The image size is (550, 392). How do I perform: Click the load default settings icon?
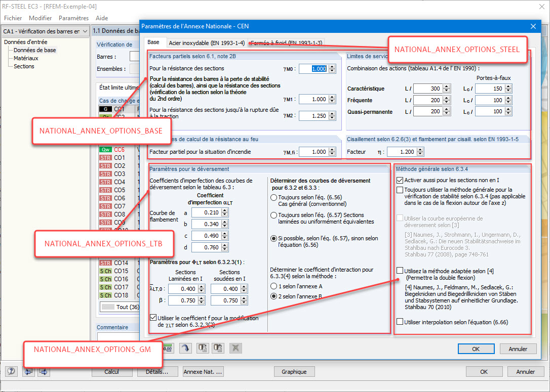click(203, 348)
